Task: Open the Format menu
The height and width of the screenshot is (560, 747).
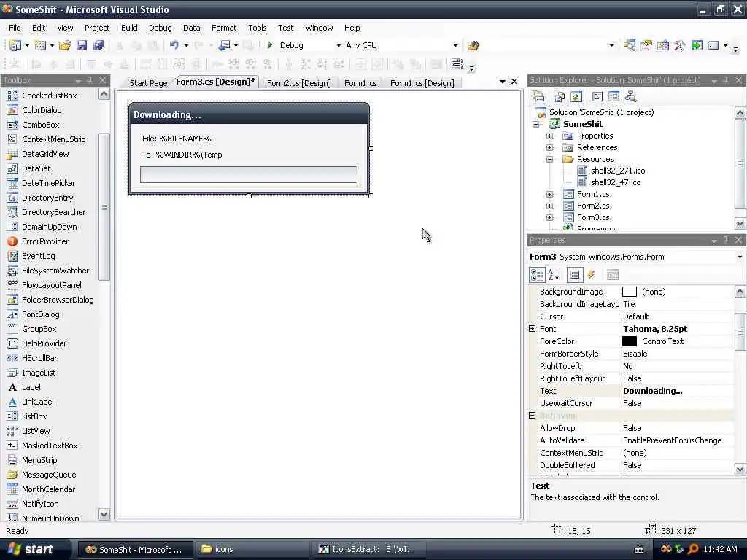Action: point(224,28)
